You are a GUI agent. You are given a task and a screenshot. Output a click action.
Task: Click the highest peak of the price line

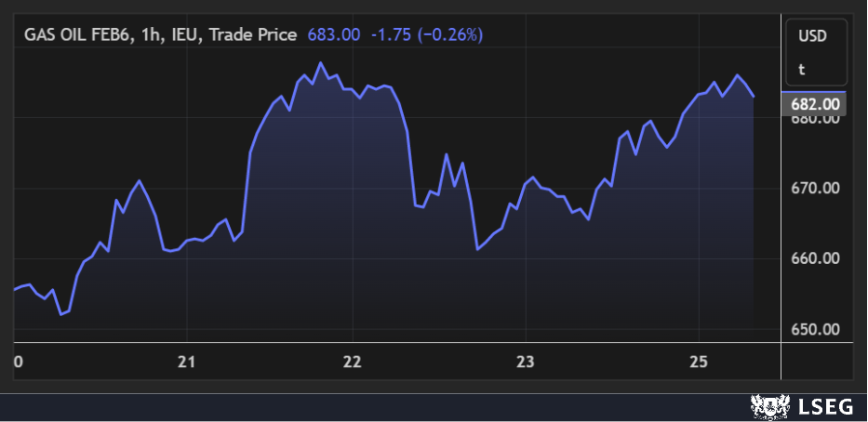320,63
